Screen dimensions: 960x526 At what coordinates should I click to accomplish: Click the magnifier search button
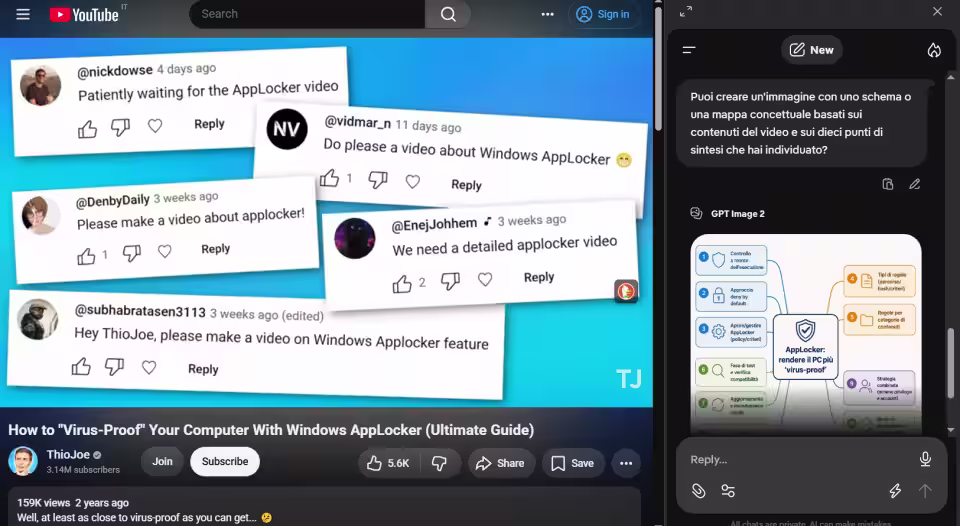[448, 14]
